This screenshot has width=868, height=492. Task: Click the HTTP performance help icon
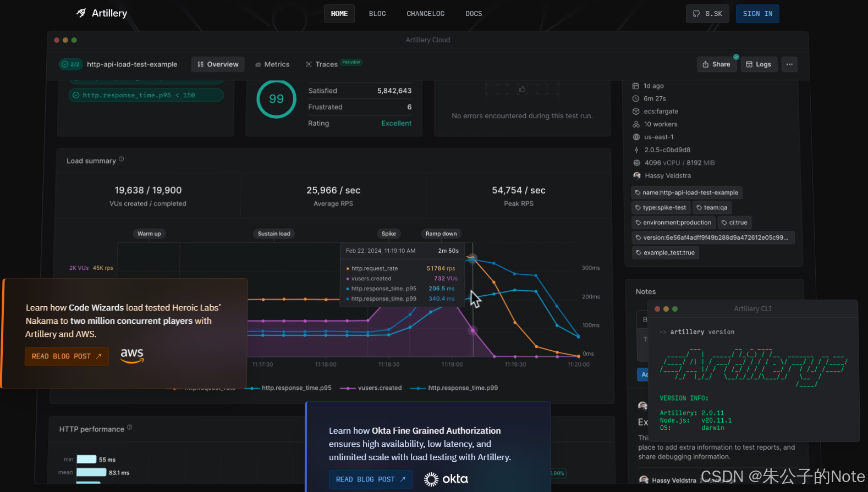click(130, 427)
